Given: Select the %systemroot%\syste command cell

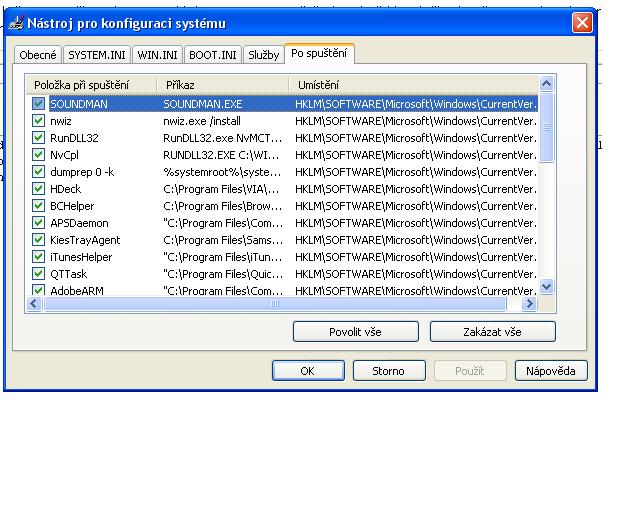Looking at the screenshot, I should pyautogui.click(x=222, y=172).
